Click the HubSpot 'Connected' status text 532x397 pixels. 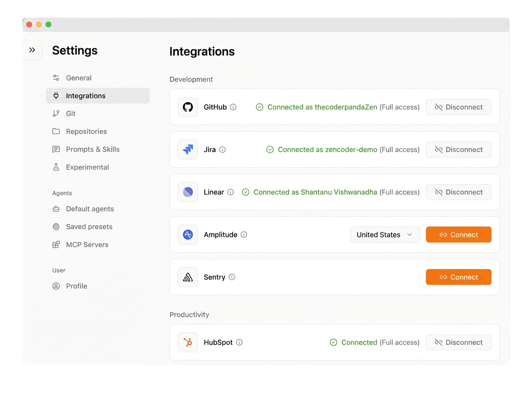(359, 343)
